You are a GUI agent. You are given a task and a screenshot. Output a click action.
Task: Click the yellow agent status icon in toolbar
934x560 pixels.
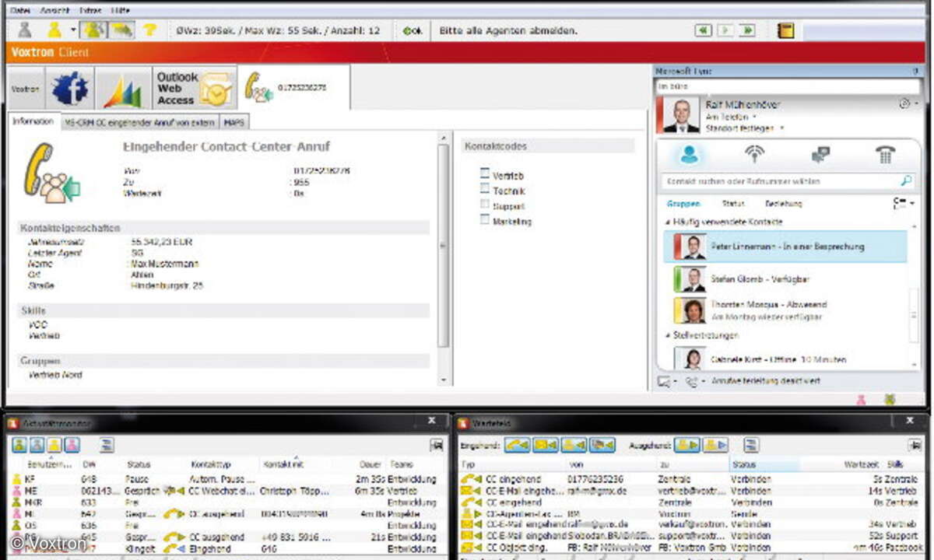[x=54, y=30]
